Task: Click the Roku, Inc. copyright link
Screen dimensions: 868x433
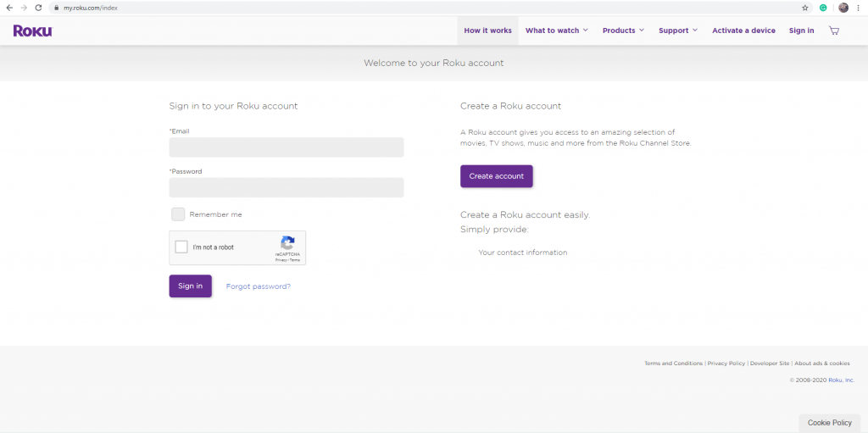Action: pos(842,380)
